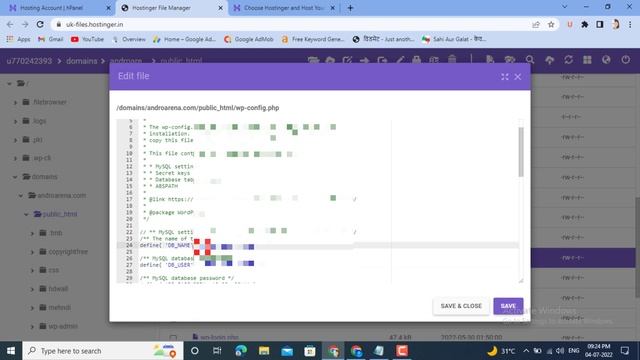Collapse the root folder in tree

click(9, 84)
